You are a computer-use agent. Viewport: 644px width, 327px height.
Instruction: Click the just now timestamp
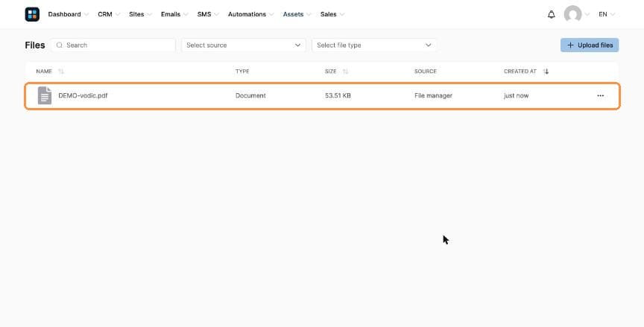[x=517, y=95]
